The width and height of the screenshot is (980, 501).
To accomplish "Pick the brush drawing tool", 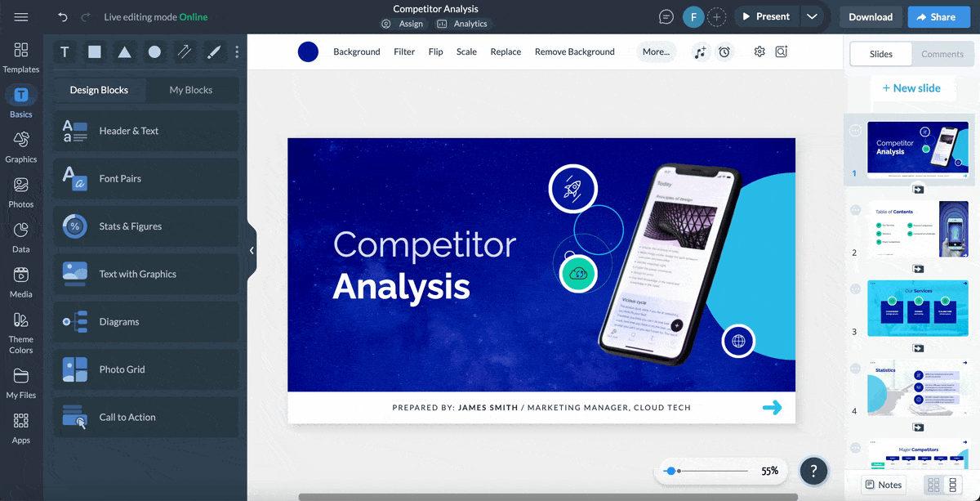I will 214,52.
